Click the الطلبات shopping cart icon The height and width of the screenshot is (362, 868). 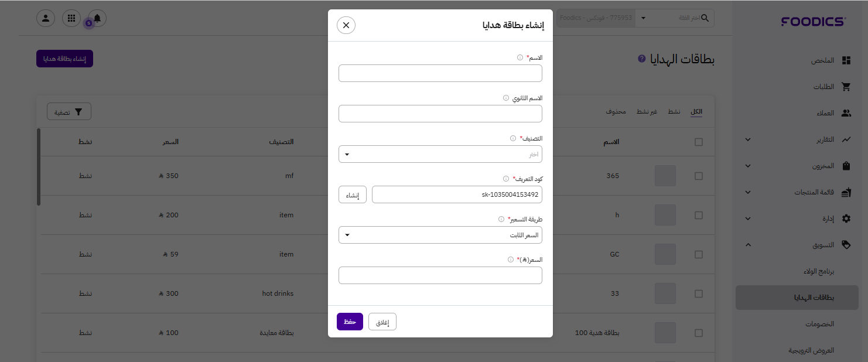point(846,87)
